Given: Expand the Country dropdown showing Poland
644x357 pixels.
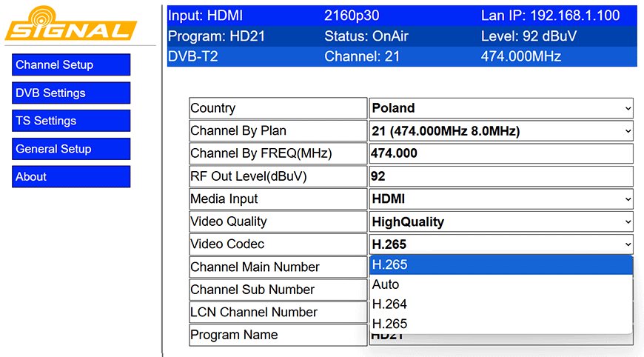Looking at the screenshot, I should [501, 108].
